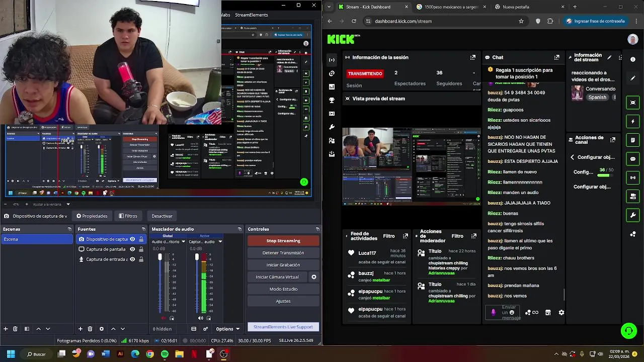Adjust Global audio volume fader
The height and width of the screenshot is (362, 644).
[x=160, y=257]
